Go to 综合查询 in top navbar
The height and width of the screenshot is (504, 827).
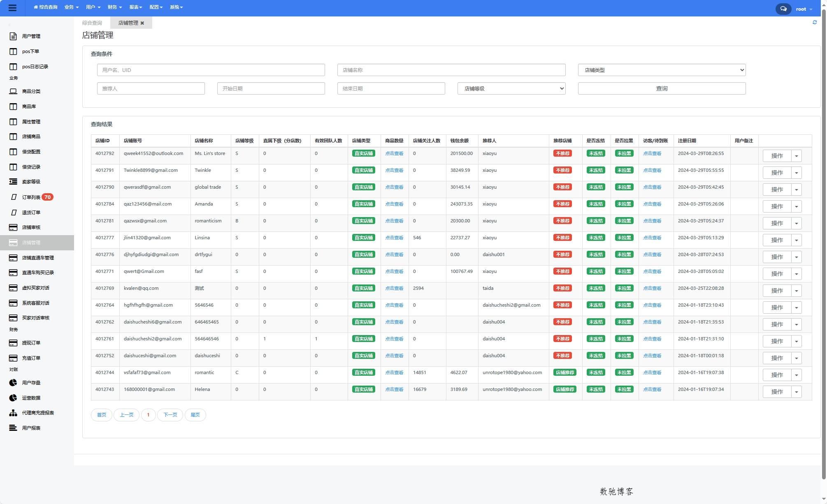(45, 7)
